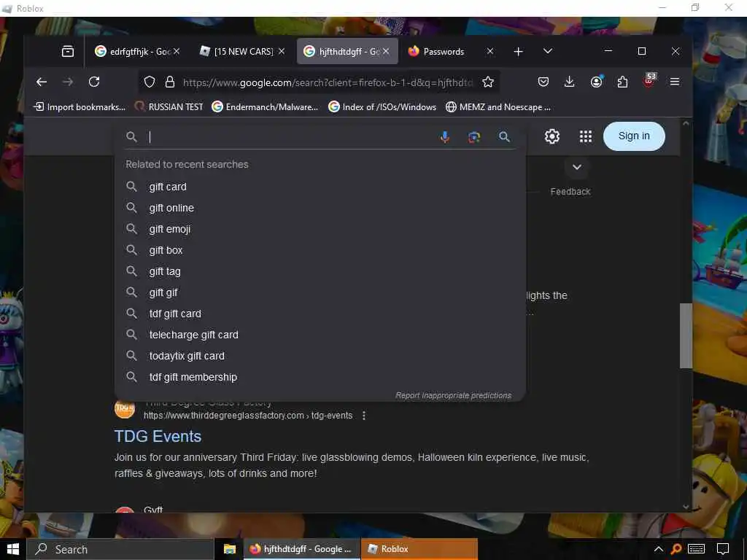Open touch keyboard tray icon
The height and width of the screenshot is (560, 747).
[x=696, y=549]
